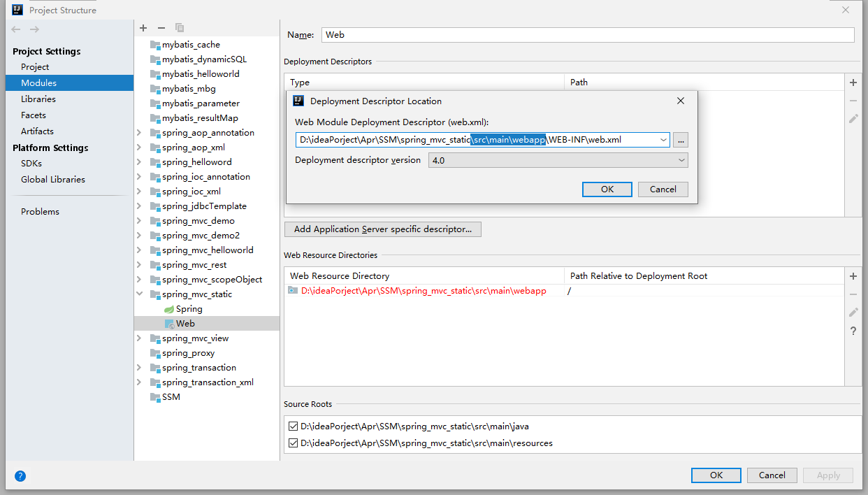
Task: Toggle src\main\java source root checkbox
Action: (x=293, y=426)
